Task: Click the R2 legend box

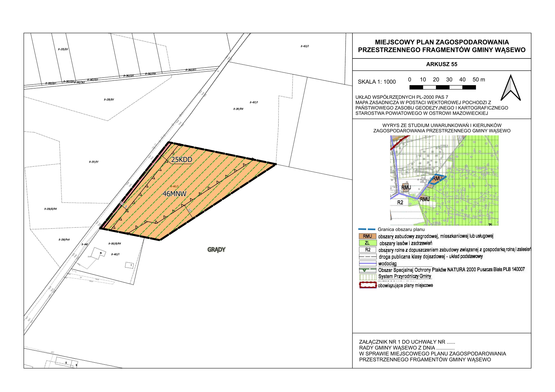Action: coord(368,250)
